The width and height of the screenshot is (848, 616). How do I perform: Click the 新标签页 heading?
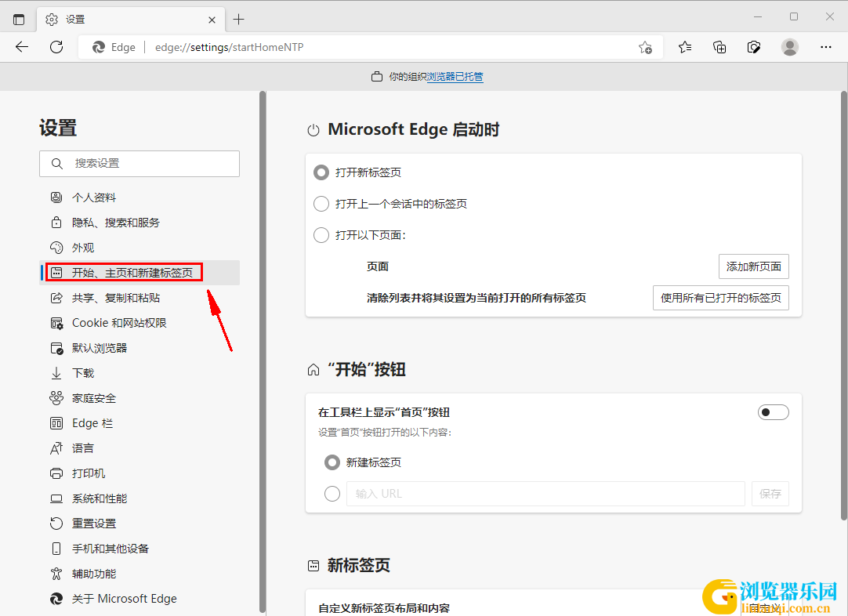pyautogui.click(x=359, y=566)
